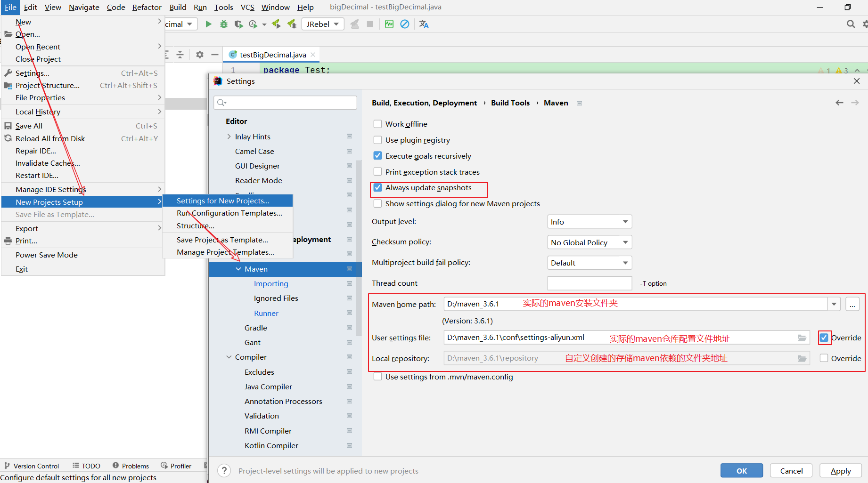Enable Use settings from .mvn/maven.config
Viewport: 868px width, 483px height.
point(378,377)
